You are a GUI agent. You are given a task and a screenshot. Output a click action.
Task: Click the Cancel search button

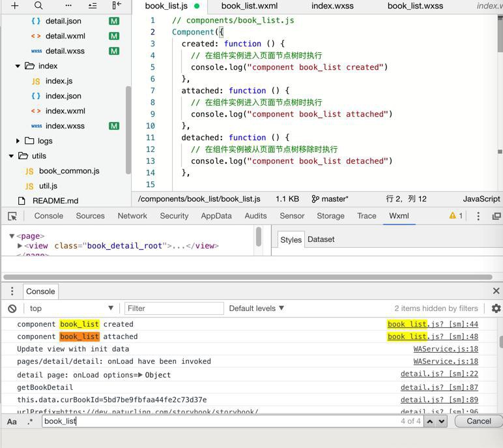[478, 421]
